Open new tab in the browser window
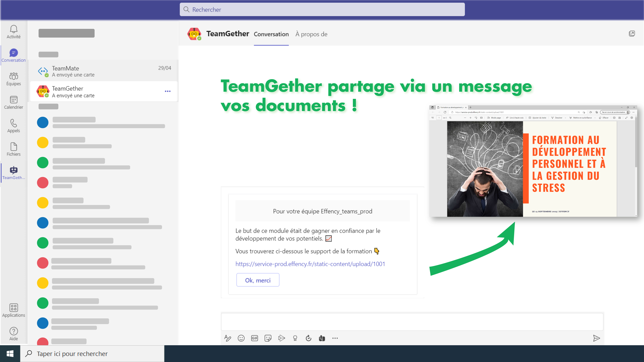Viewport: 644px width, 362px height. pos(470,107)
